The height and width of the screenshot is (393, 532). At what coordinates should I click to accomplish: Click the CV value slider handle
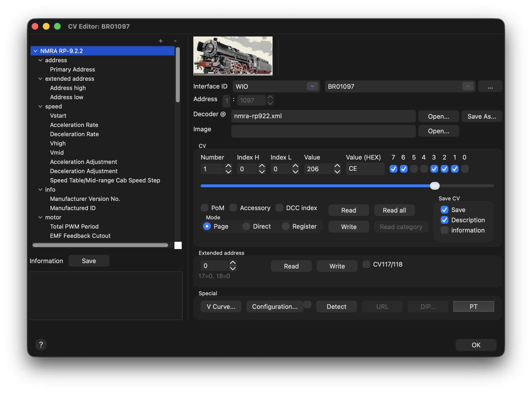435,186
